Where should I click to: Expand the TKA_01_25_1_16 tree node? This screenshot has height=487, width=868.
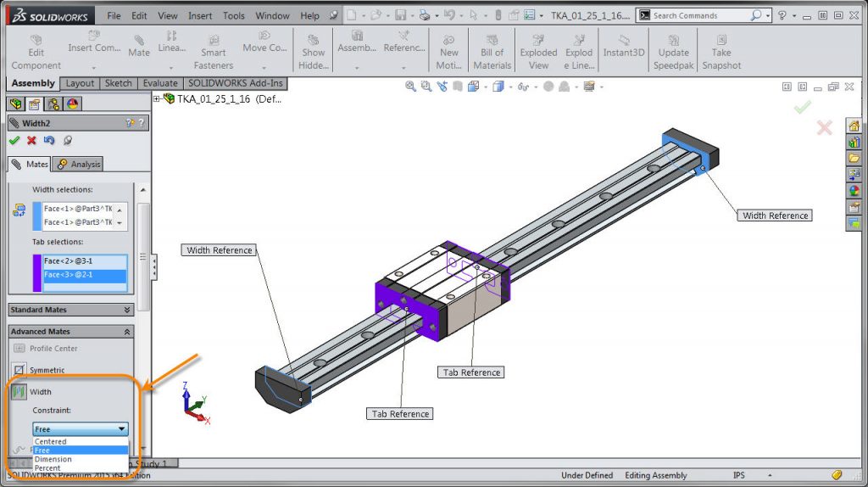click(157, 99)
